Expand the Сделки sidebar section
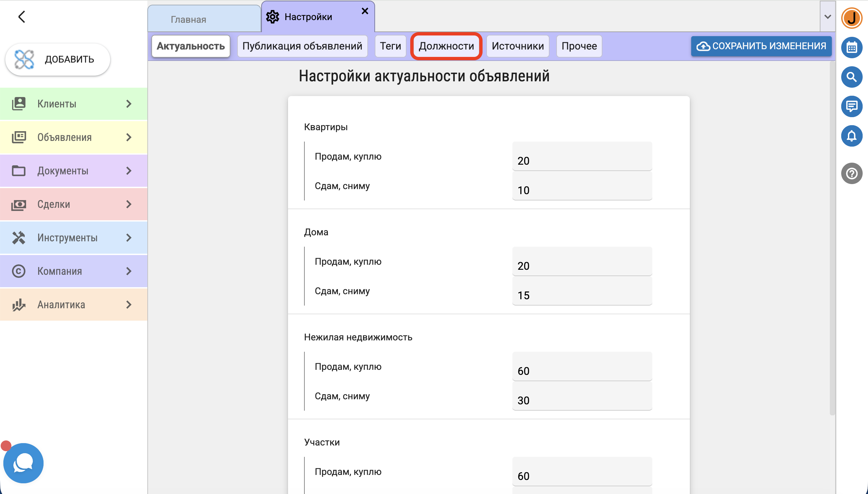The height and width of the screenshot is (494, 868). (x=74, y=204)
